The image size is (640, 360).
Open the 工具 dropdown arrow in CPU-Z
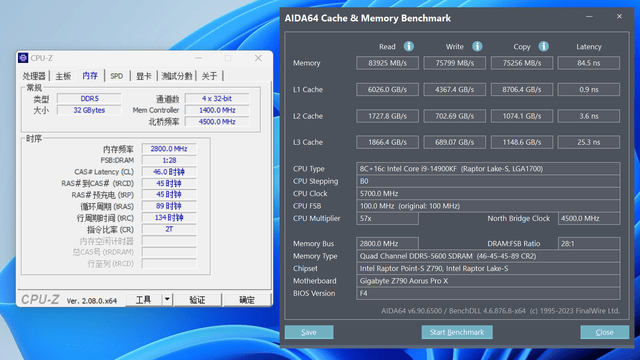click(167, 300)
